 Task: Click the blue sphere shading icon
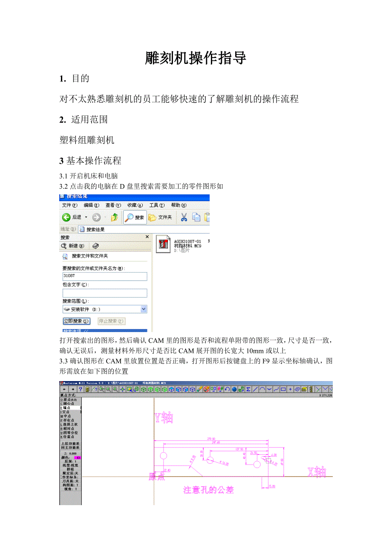coord(234,389)
